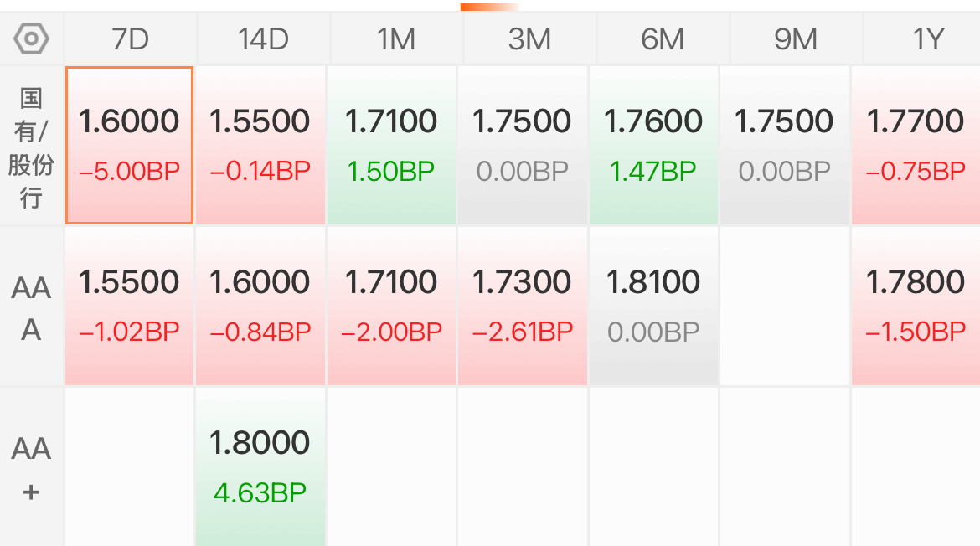Open the hexagon settings icon
Viewport: 980px width, 546px height.
[31, 39]
